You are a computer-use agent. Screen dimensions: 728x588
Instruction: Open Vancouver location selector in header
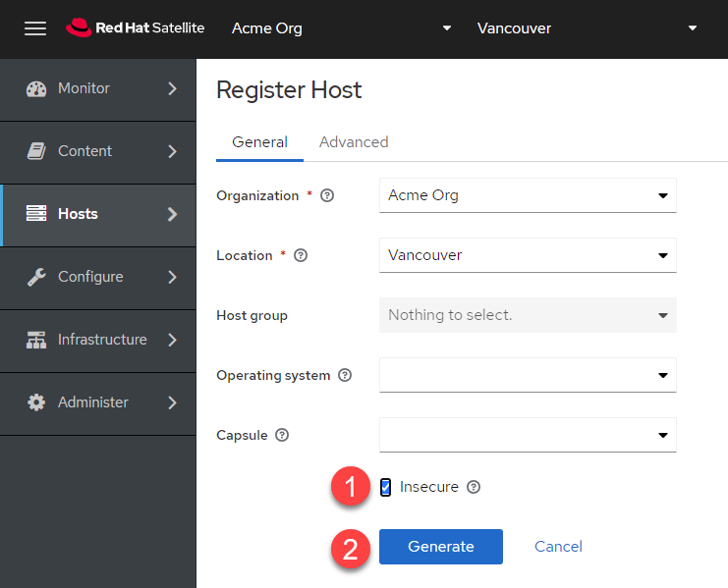[x=586, y=28]
